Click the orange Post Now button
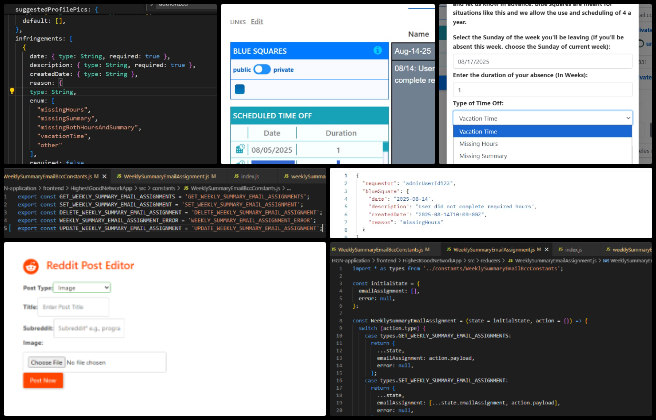The image size is (656, 420). click(43, 381)
